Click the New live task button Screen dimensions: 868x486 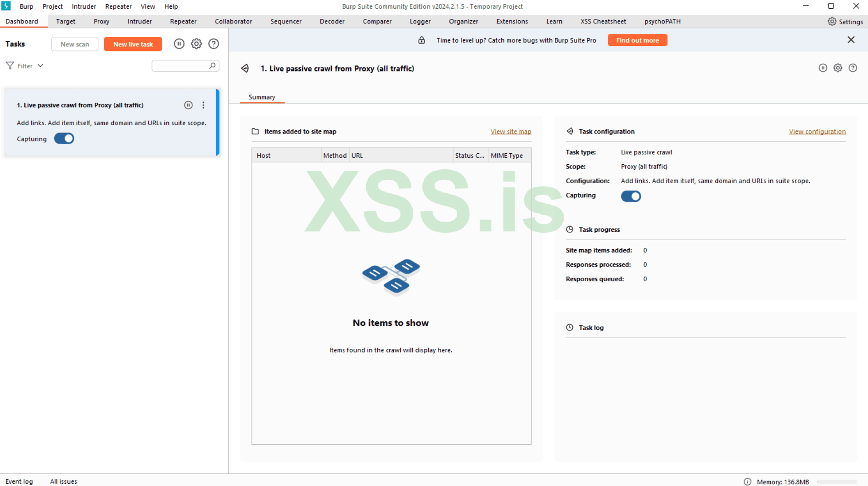(x=133, y=44)
